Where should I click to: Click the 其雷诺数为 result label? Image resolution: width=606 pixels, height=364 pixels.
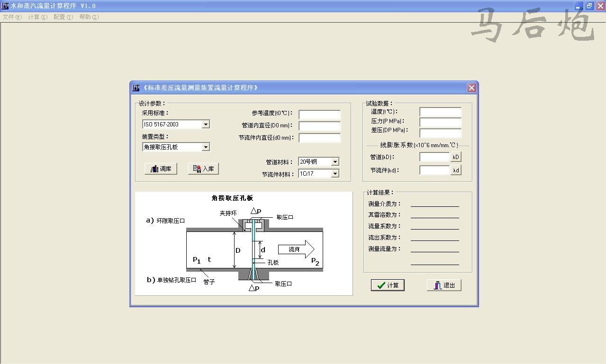coord(385,215)
